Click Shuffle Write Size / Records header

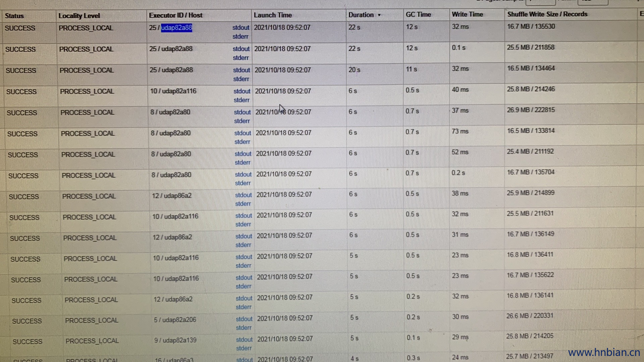pos(547,14)
